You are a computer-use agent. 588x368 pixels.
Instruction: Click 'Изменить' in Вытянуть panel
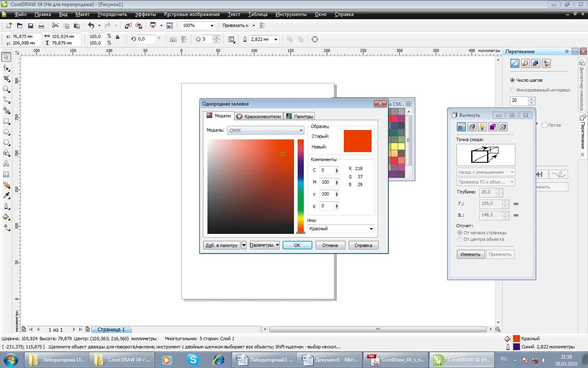[470, 254]
